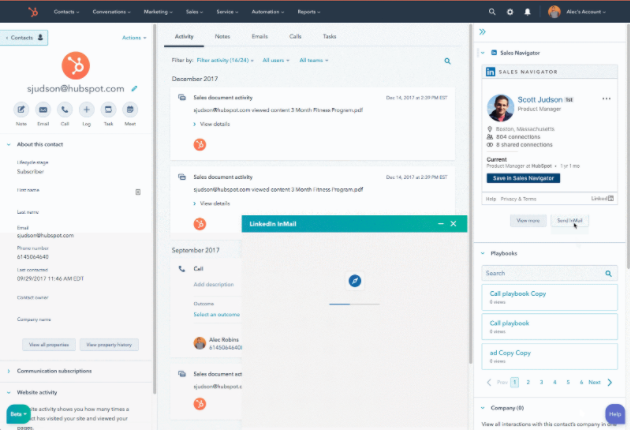This screenshot has height=434, width=630.
Task: Click the LinkedIn logo in Sales Navigator header
Action: pos(491,72)
